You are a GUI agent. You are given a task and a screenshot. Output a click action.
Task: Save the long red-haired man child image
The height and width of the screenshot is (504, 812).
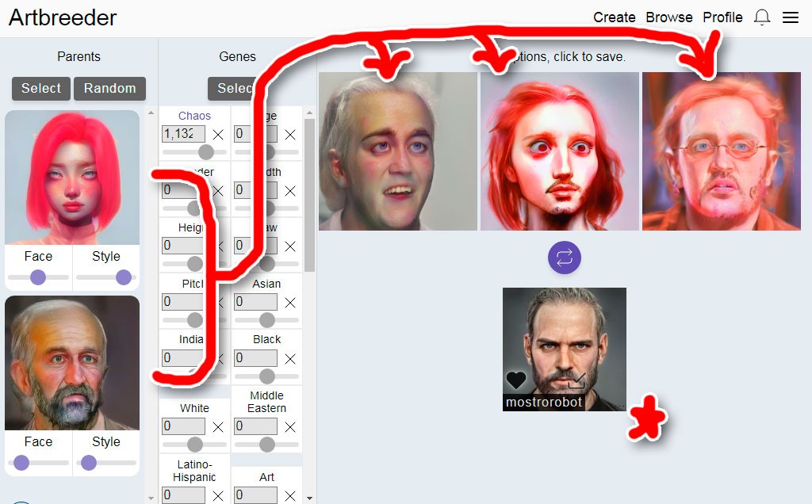560,151
